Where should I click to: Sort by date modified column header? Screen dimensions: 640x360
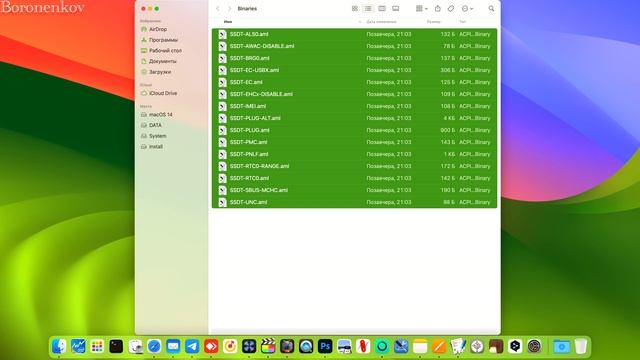[381, 22]
